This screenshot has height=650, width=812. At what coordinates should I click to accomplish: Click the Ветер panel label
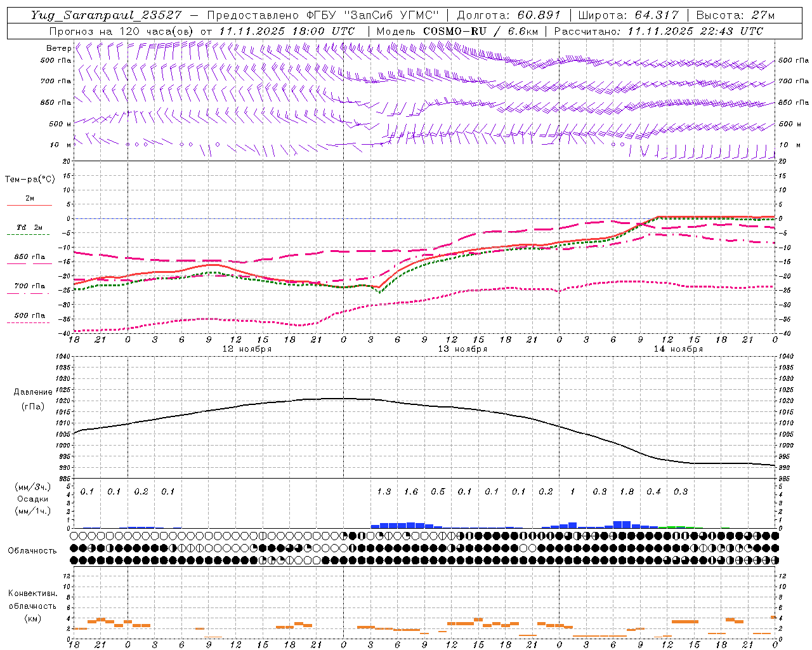point(58,48)
